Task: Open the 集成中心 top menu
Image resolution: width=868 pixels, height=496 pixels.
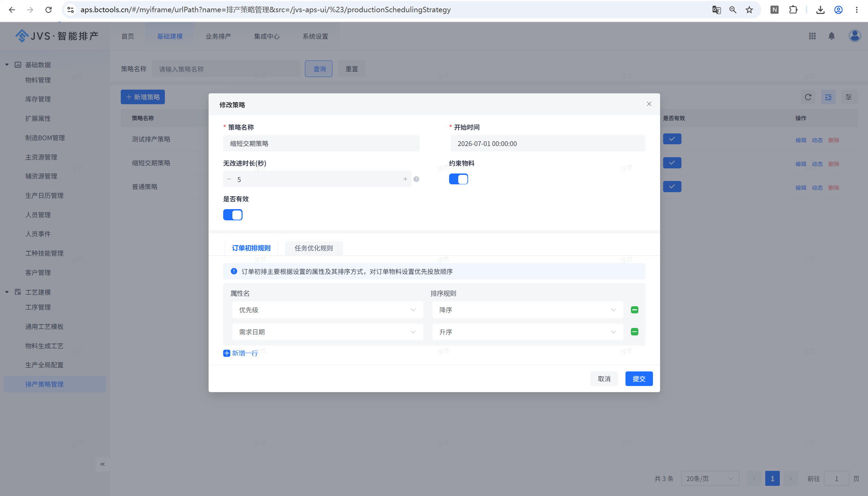Action: [267, 36]
